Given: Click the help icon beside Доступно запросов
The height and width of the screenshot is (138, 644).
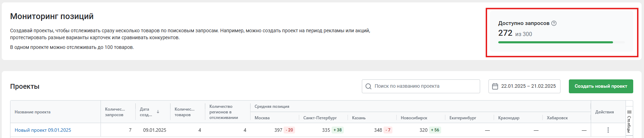Looking at the screenshot, I should (554, 23).
